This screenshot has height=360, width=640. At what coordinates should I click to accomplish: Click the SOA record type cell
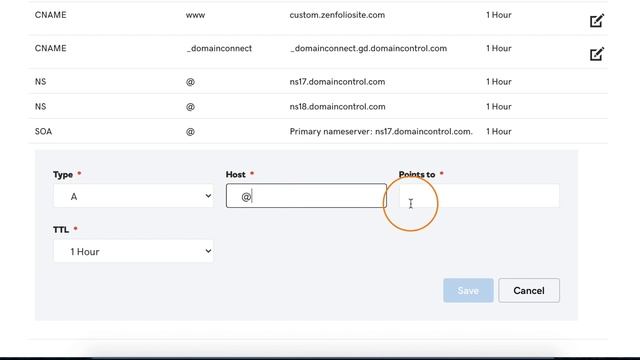pyautogui.click(x=43, y=131)
